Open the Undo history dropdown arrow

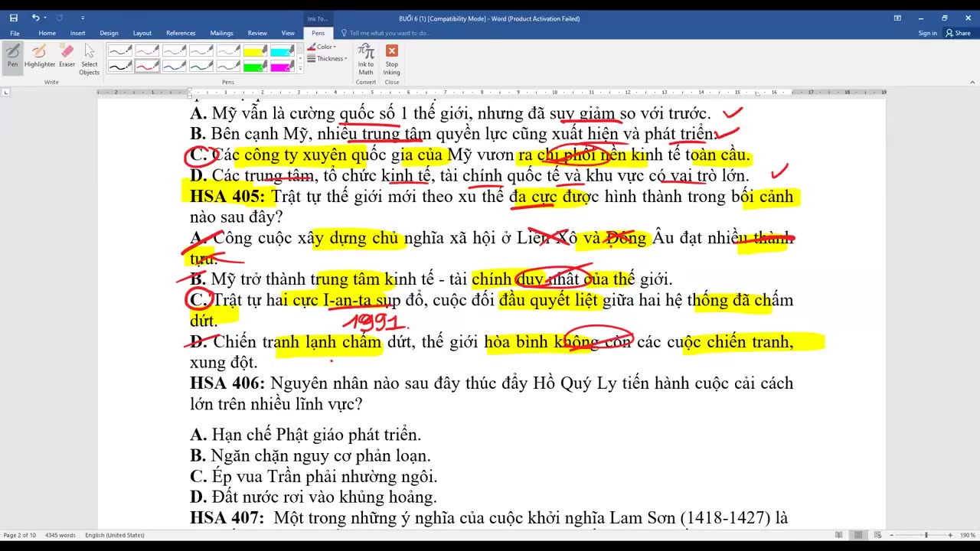point(45,18)
